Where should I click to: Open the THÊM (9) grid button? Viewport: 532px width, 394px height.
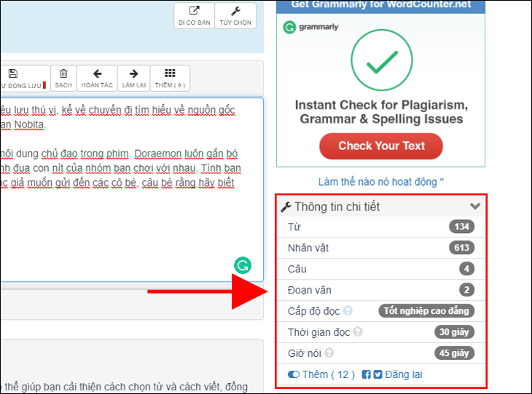point(170,79)
